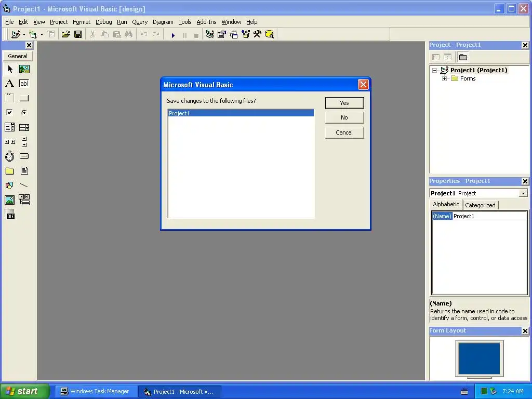Viewport: 532px width, 399px height.
Task: Click No in save dialog
Action: [x=344, y=118]
